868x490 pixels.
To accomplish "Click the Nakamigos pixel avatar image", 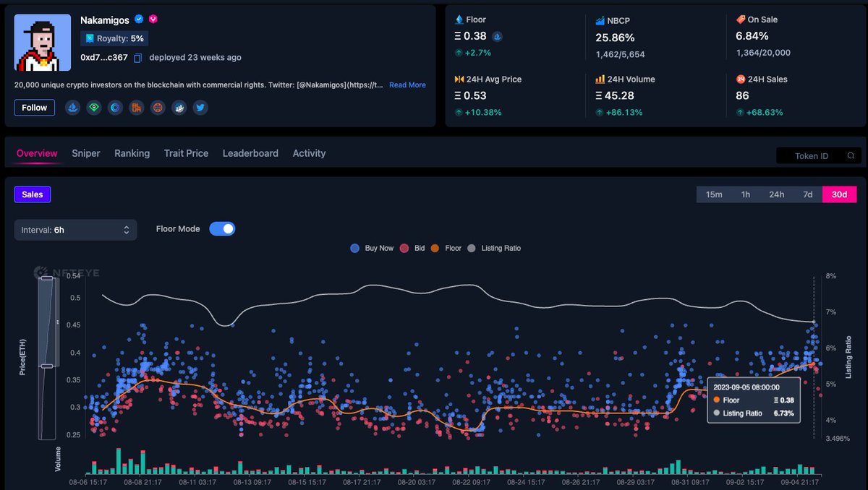I will 43,43.
